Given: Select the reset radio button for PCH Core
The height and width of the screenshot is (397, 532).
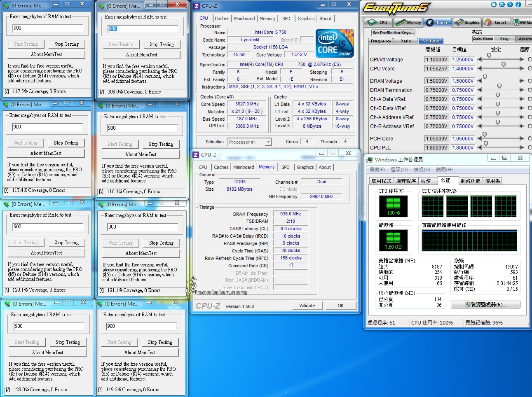Looking at the screenshot, I should point(530,139).
